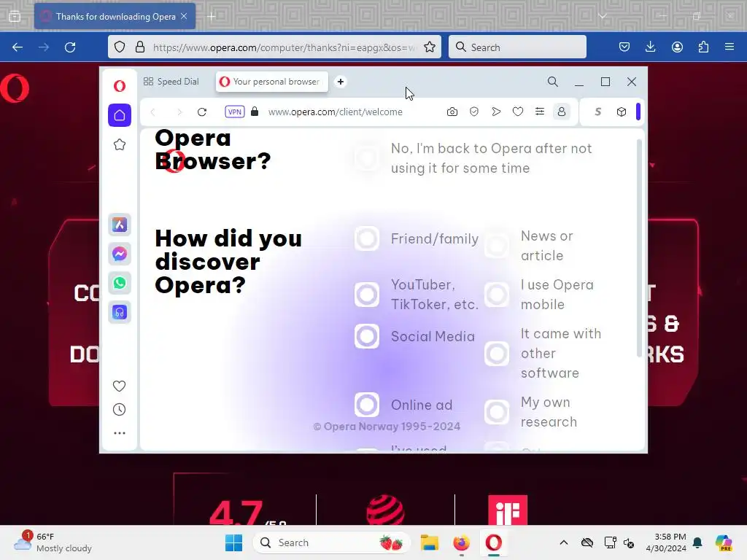Open Easy Setup sliders icon in Opera
This screenshot has height=560, width=747.
(540, 112)
